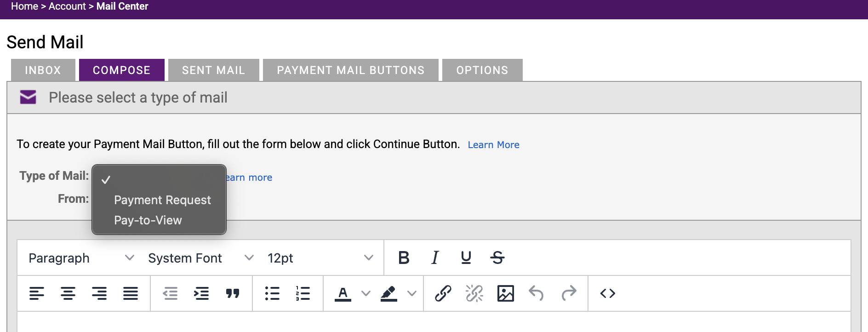Switch to the Inbox tab
The width and height of the screenshot is (868, 332).
click(43, 70)
